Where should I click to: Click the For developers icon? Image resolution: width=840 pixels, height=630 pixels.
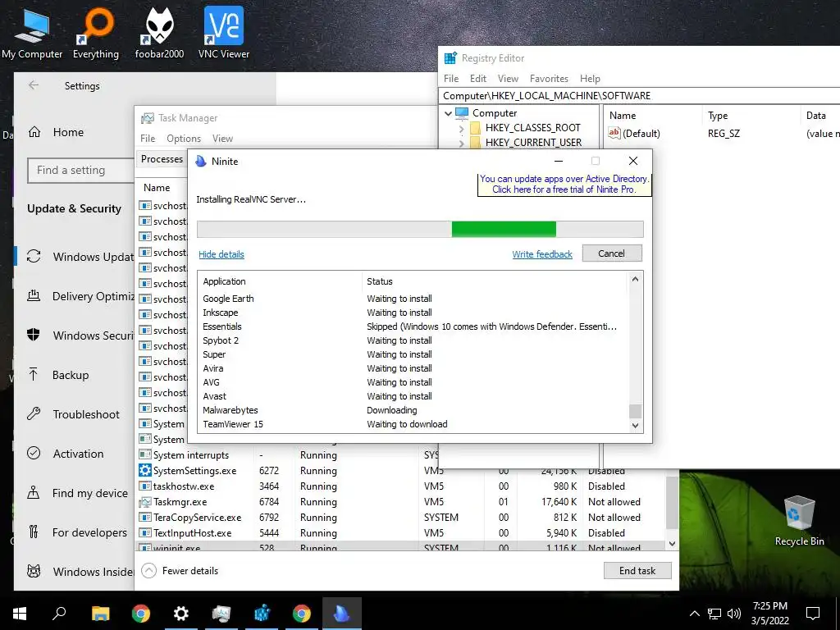34,532
